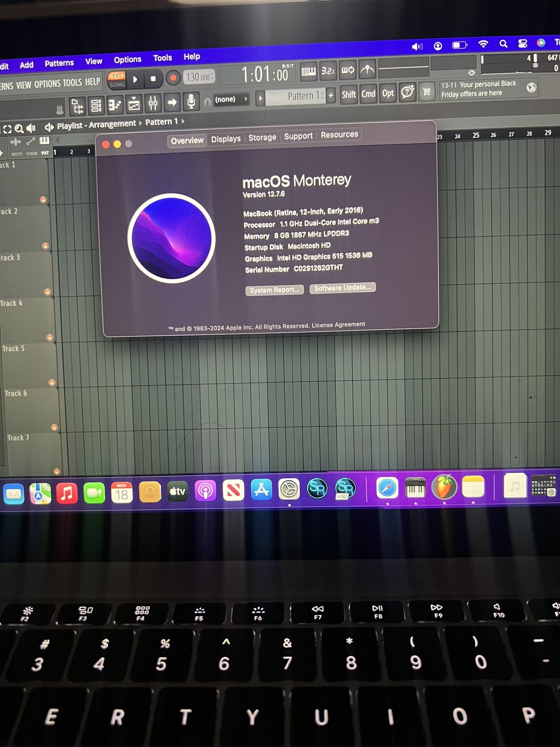Toggle the PAT/SONG mode switch
The image size is (560, 747).
pyautogui.click(x=117, y=80)
